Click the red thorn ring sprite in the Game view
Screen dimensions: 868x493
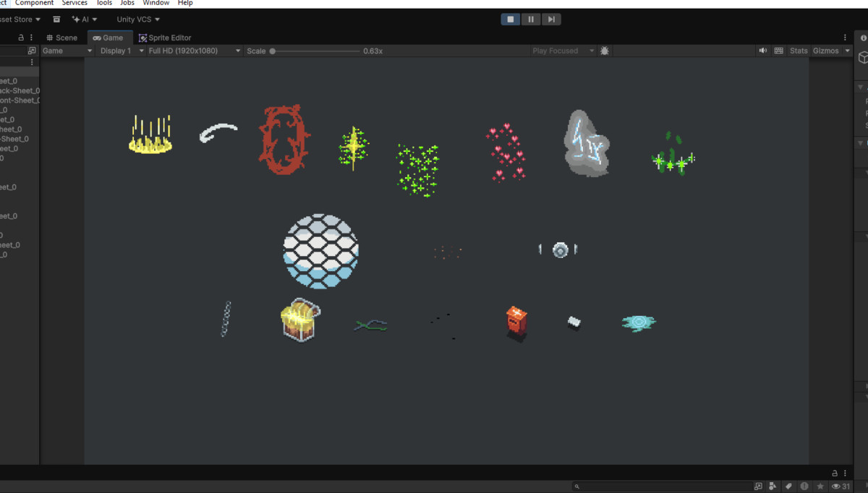tap(284, 140)
